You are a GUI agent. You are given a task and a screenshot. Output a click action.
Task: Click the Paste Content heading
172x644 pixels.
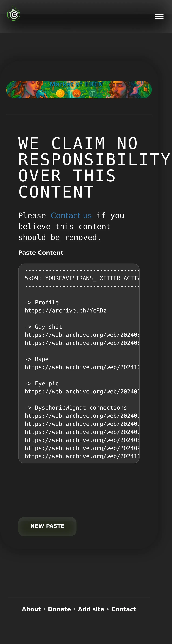click(x=41, y=252)
